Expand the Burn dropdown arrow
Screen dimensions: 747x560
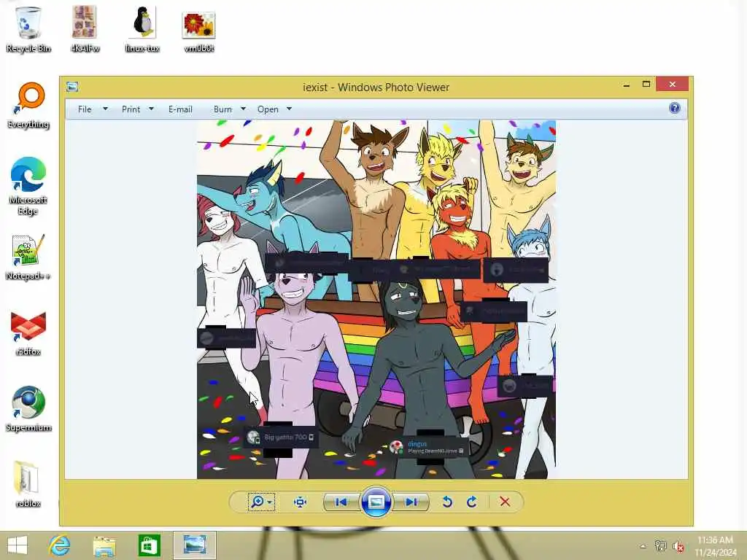coord(243,109)
